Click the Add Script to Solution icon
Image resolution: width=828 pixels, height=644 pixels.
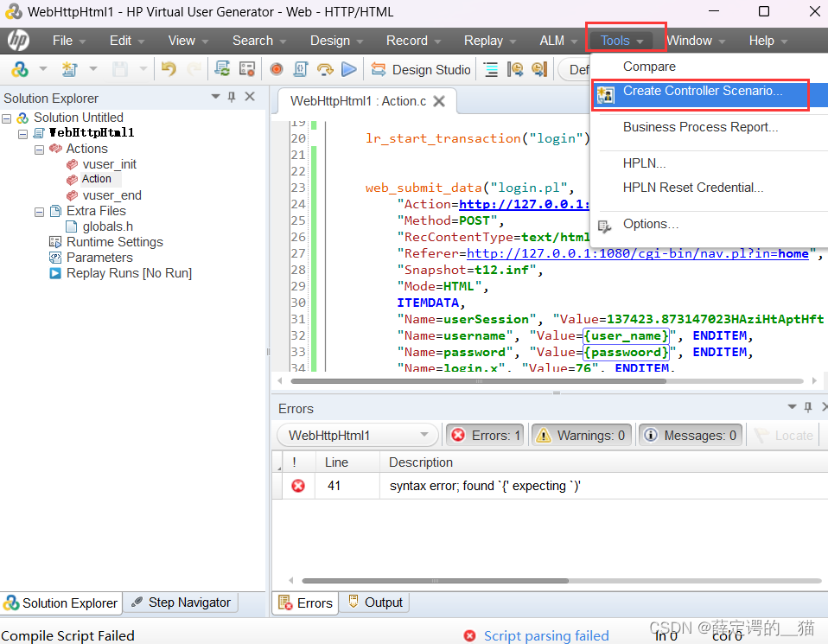(20, 69)
